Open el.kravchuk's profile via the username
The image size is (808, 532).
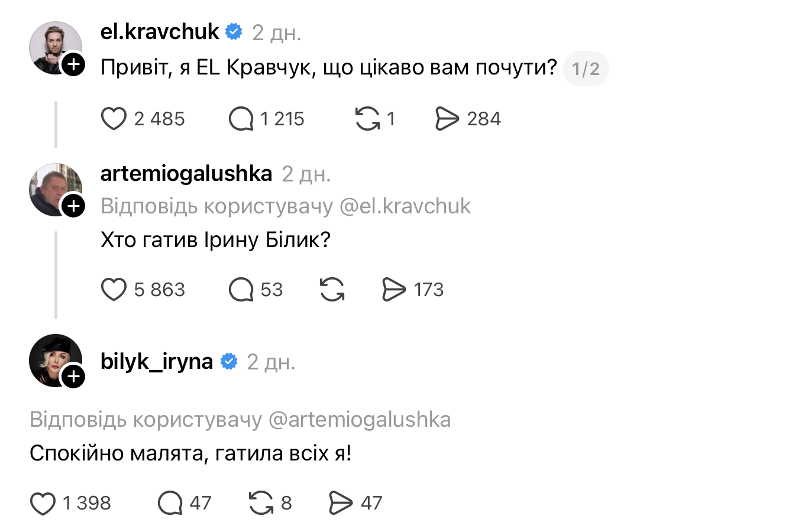(x=160, y=32)
